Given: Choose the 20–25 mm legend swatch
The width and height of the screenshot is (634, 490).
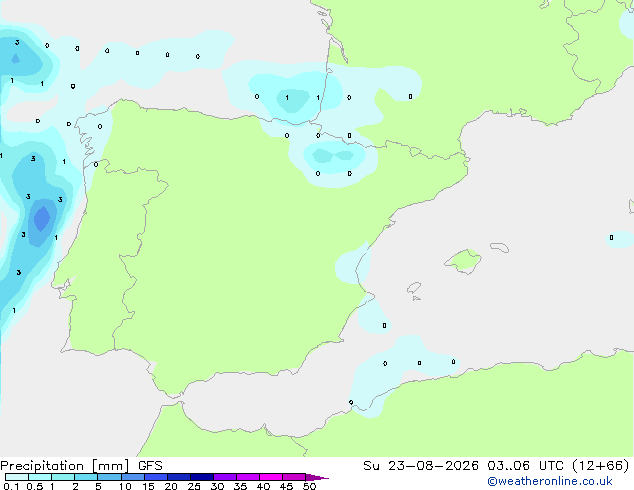Looking at the screenshot, I should click(x=179, y=477).
